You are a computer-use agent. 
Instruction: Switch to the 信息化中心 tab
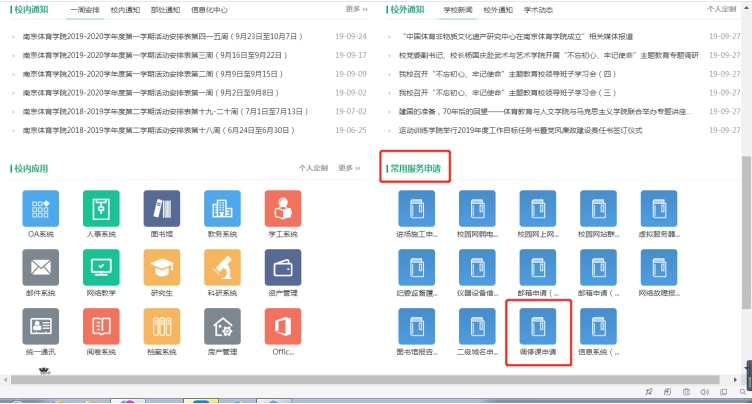coord(209,10)
